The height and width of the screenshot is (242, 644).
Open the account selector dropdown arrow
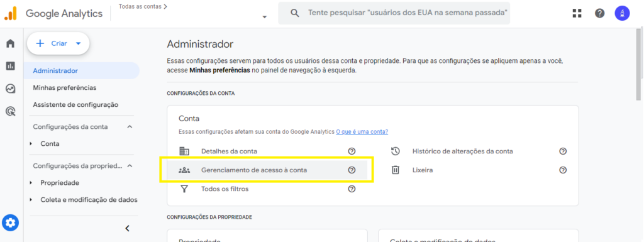[x=265, y=17]
